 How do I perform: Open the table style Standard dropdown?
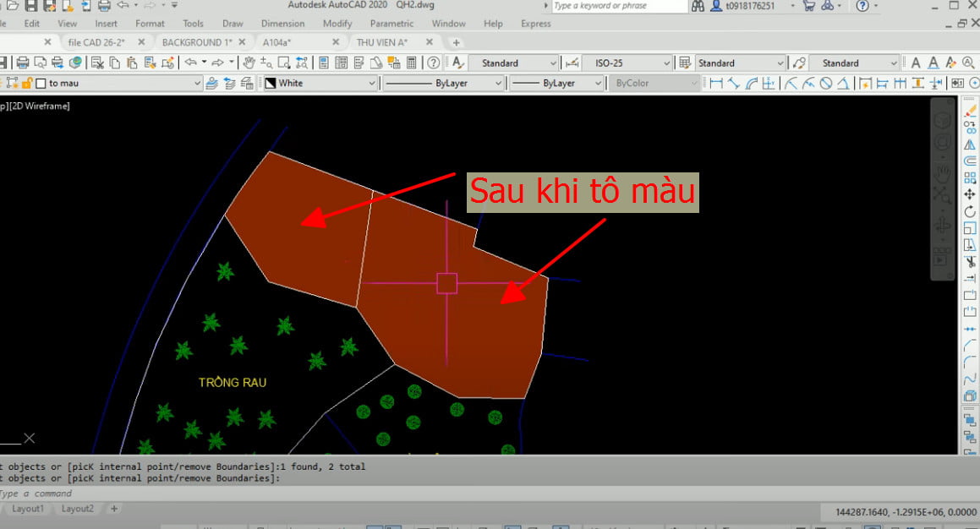tap(740, 63)
